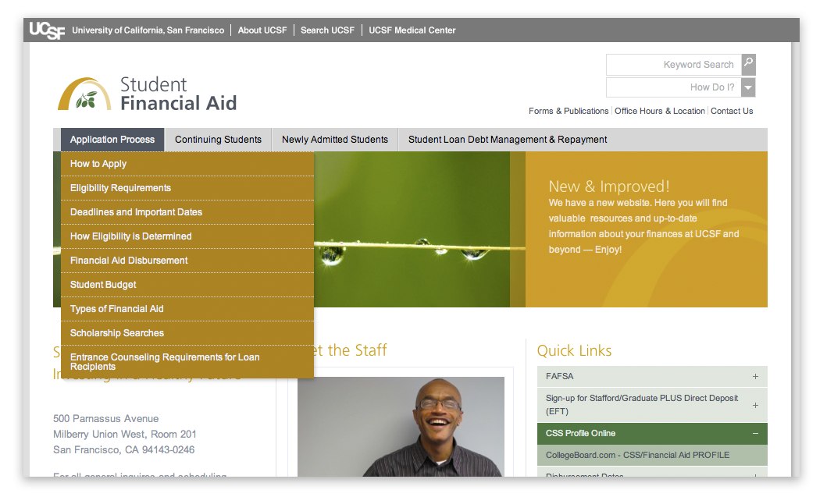Open Deadlines and Important Dates
The image size is (827, 504).
click(136, 212)
